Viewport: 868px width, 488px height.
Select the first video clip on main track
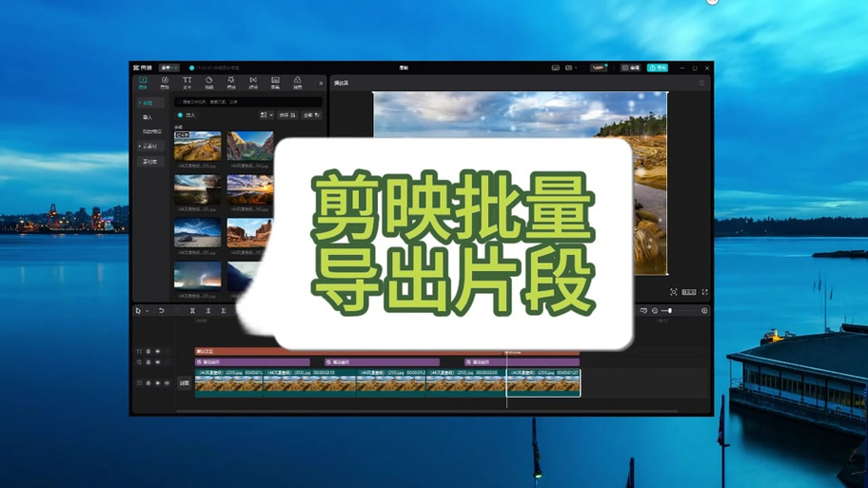[228, 382]
